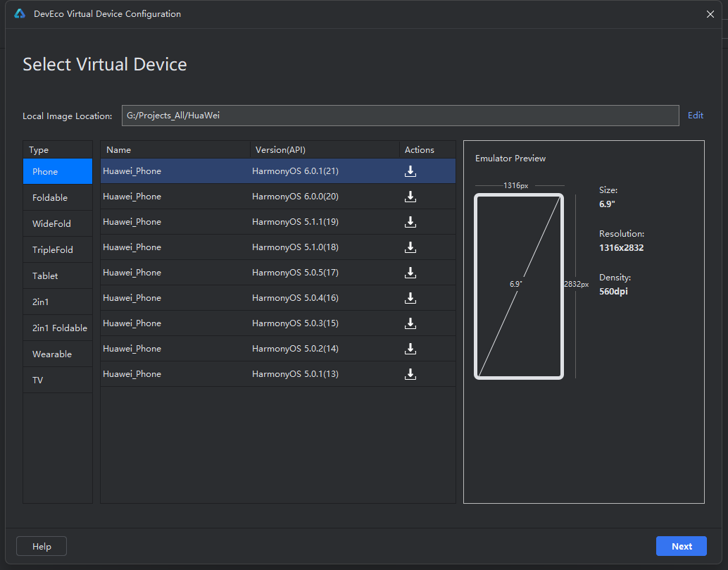Viewport: 728px width, 570px height.
Task: Download the HarmonyOS 5.0.5(17) image
Action: [x=410, y=273]
